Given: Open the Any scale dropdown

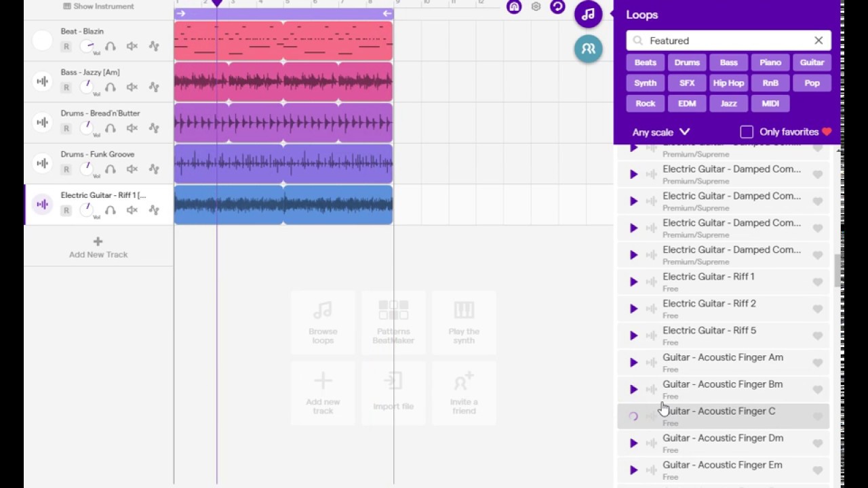Looking at the screenshot, I should pyautogui.click(x=661, y=132).
